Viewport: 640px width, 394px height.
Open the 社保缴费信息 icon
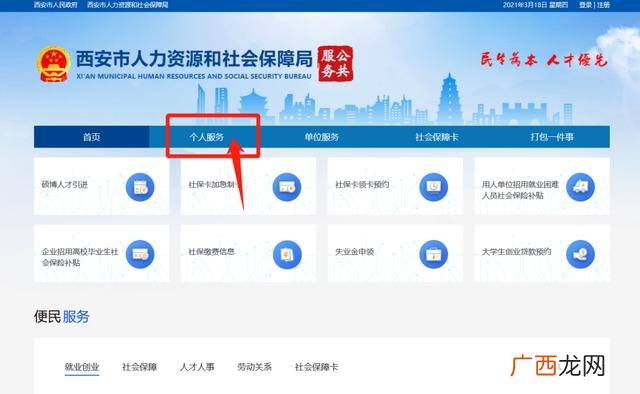tap(287, 254)
